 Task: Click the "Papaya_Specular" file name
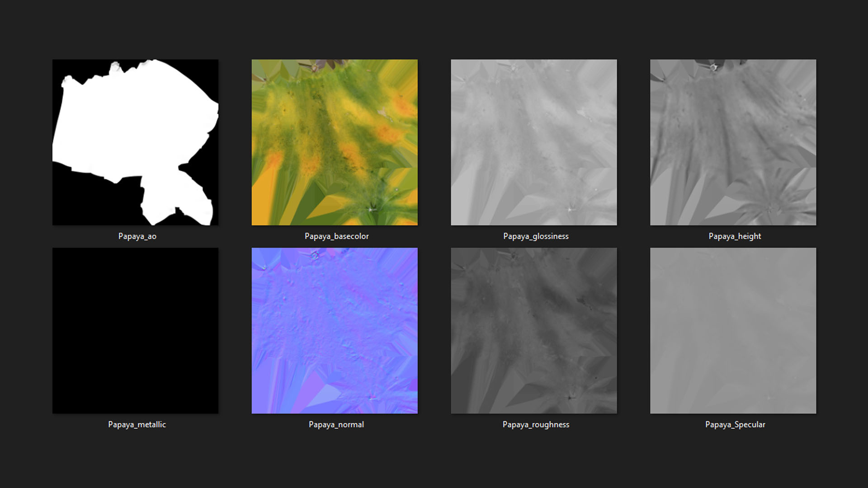click(x=736, y=425)
